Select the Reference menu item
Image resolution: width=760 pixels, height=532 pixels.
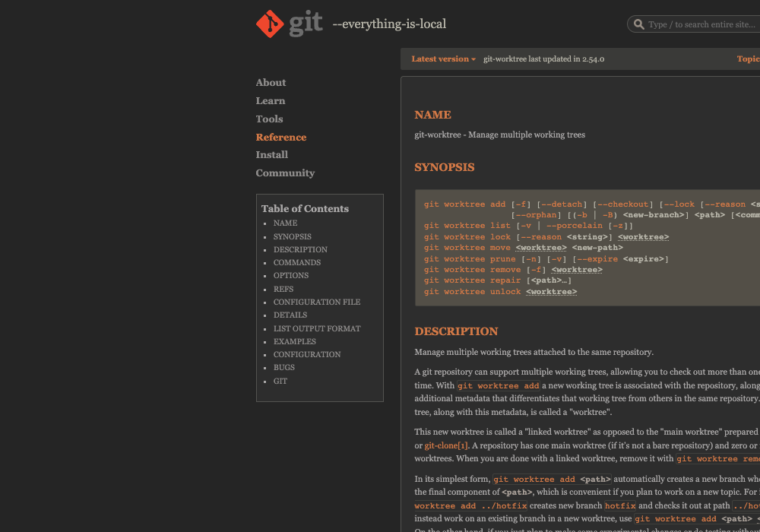(281, 137)
